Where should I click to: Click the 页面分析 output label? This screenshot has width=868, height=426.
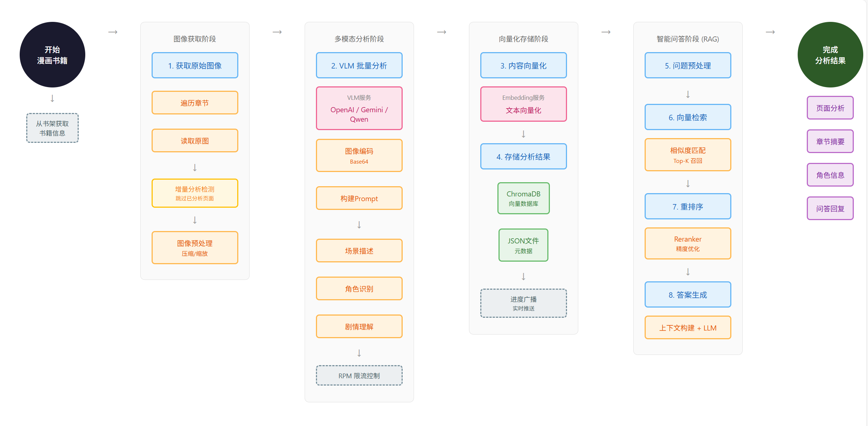[830, 108]
